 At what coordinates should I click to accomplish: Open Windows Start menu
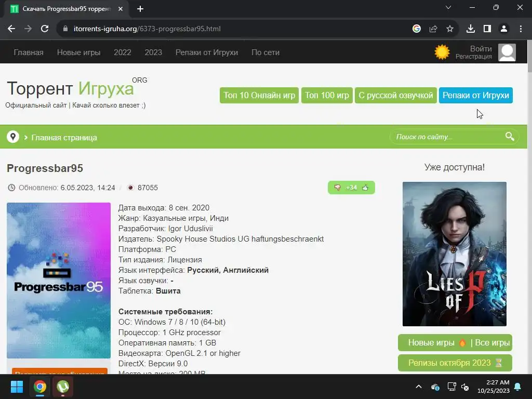17,387
